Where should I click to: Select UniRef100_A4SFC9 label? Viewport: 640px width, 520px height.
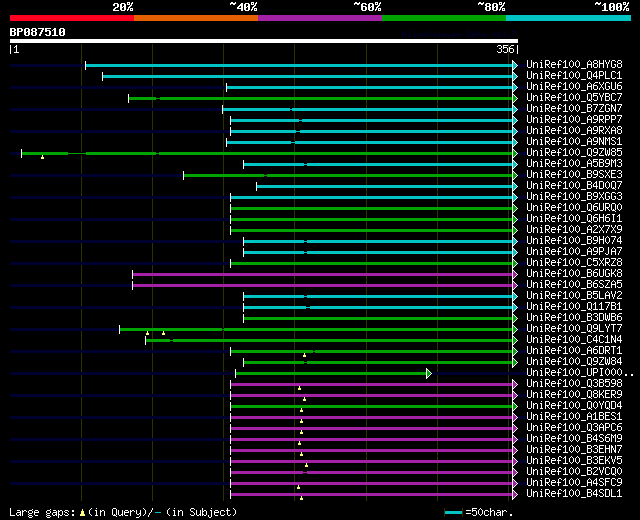point(574,483)
